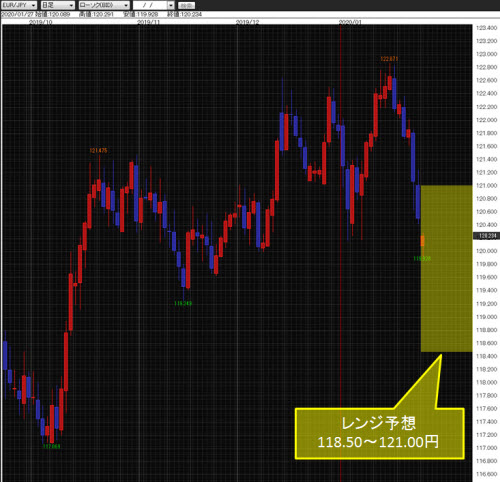The image size is (500, 482).
Task: Click the 123.400 price axis label
Action: [486, 28]
